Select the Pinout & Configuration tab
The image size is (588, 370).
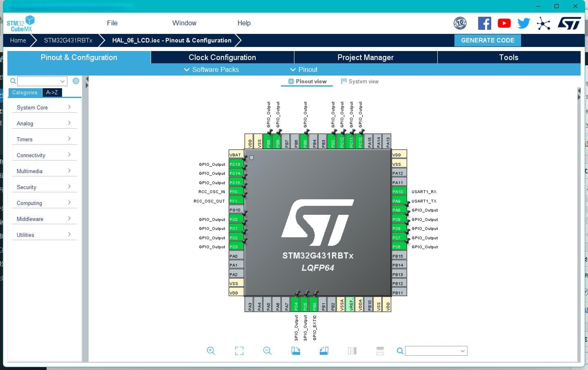79,57
